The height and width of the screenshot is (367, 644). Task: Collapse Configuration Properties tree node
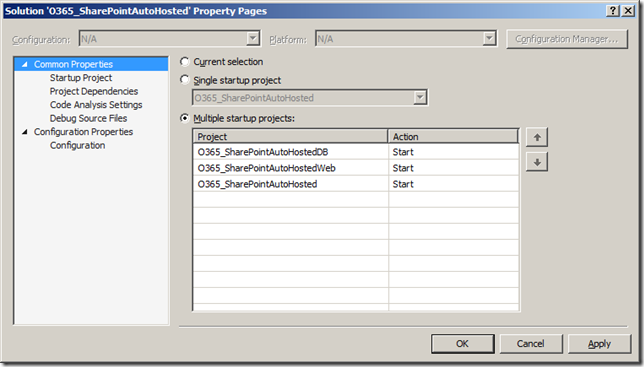25,132
